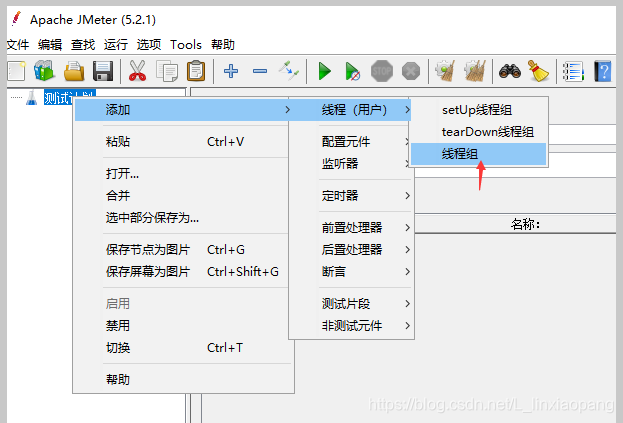Click the Reset search broom icon
The image size is (623, 423).
point(538,71)
